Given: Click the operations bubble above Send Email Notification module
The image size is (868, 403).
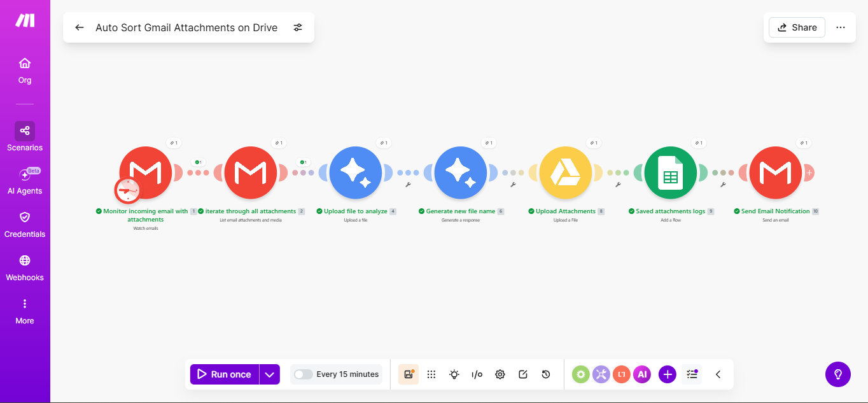Looking at the screenshot, I should (804, 143).
